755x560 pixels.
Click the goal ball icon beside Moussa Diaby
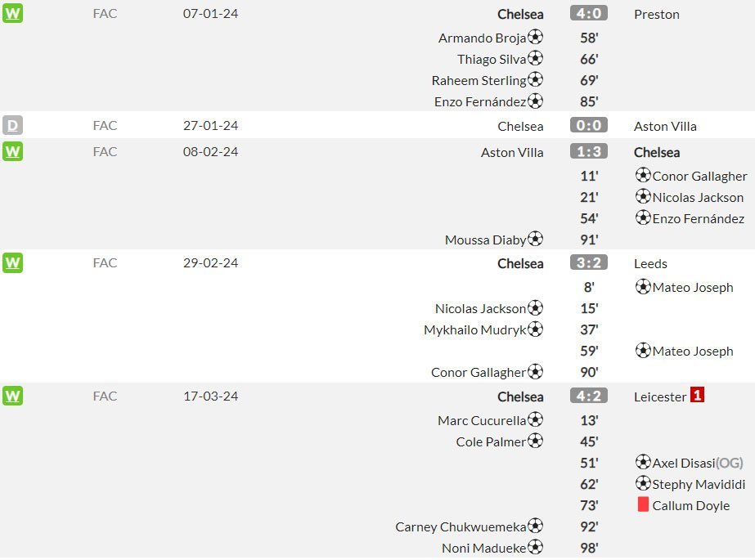[535, 239]
